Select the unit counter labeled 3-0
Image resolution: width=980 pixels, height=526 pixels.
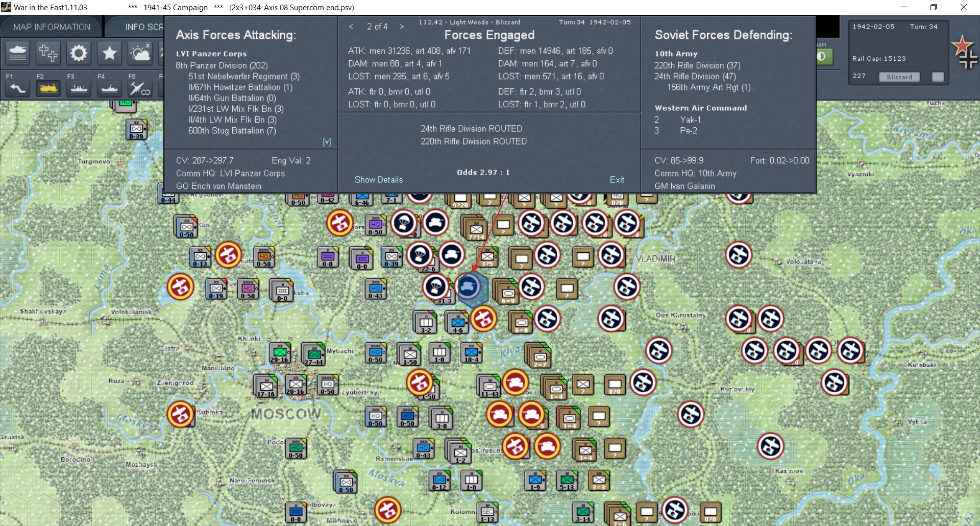(442, 419)
